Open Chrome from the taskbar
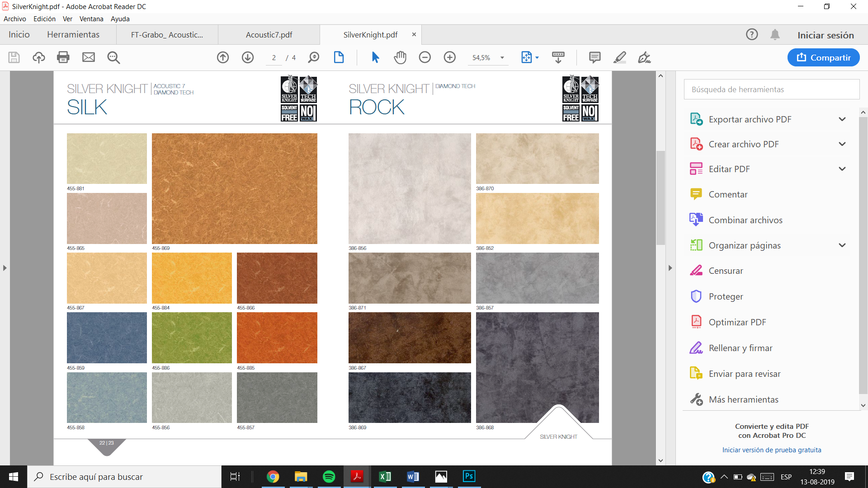This screenshot has width=868, height=488. tap(273, 477)
